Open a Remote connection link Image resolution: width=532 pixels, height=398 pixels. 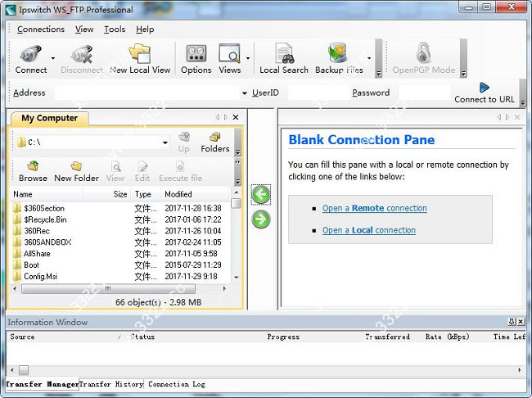tap(374, 209)
